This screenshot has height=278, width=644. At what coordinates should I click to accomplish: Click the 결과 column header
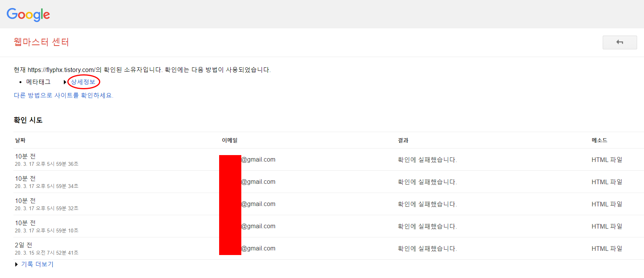[x=403, y=141]
